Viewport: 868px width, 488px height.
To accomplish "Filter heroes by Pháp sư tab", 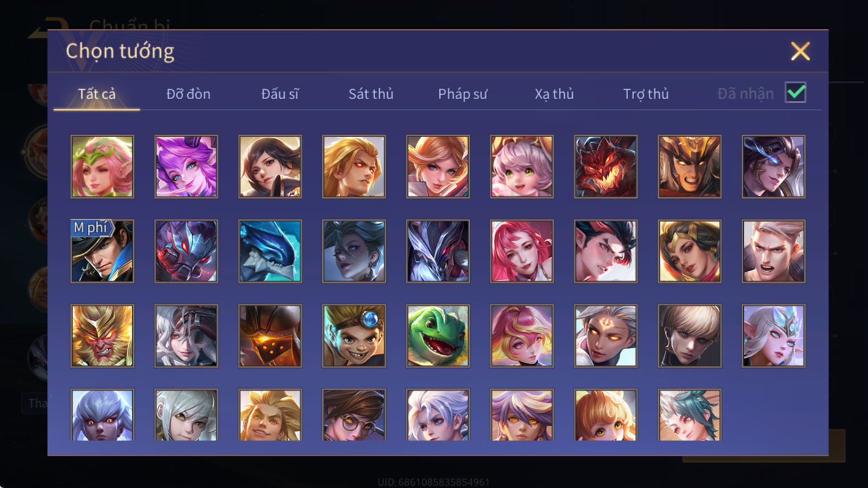I will 462,94.
